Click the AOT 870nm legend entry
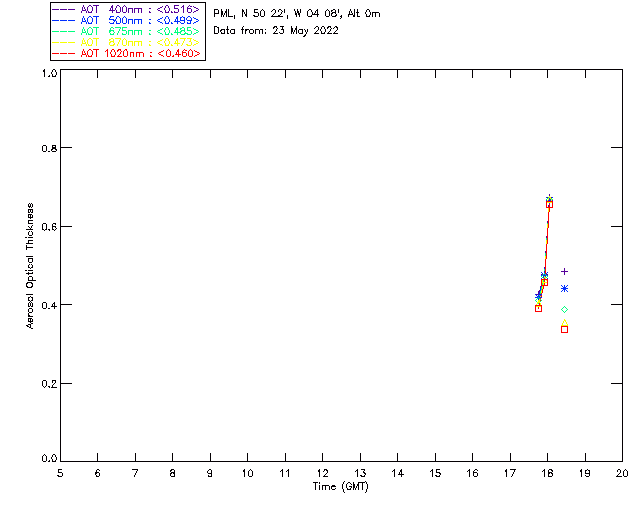Screen dimensions: 640x512 click(126, 42)
